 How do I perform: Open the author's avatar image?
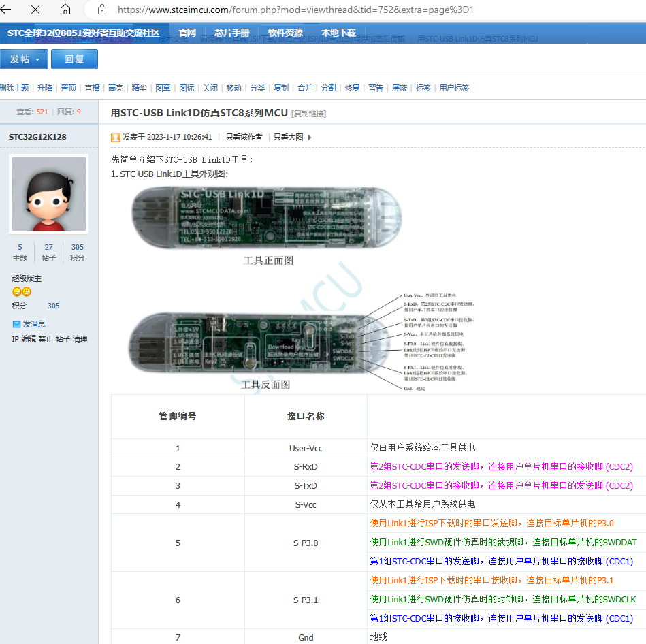[49, 193]
